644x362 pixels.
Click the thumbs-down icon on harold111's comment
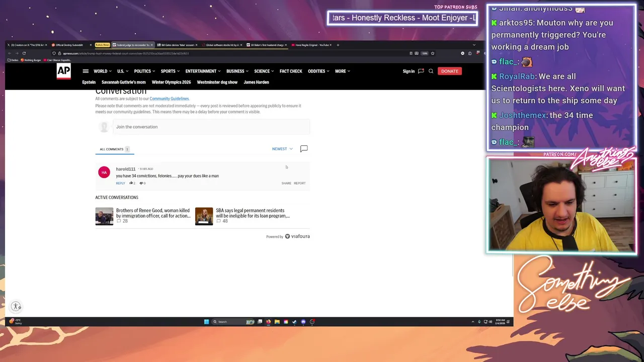(141, 183)
